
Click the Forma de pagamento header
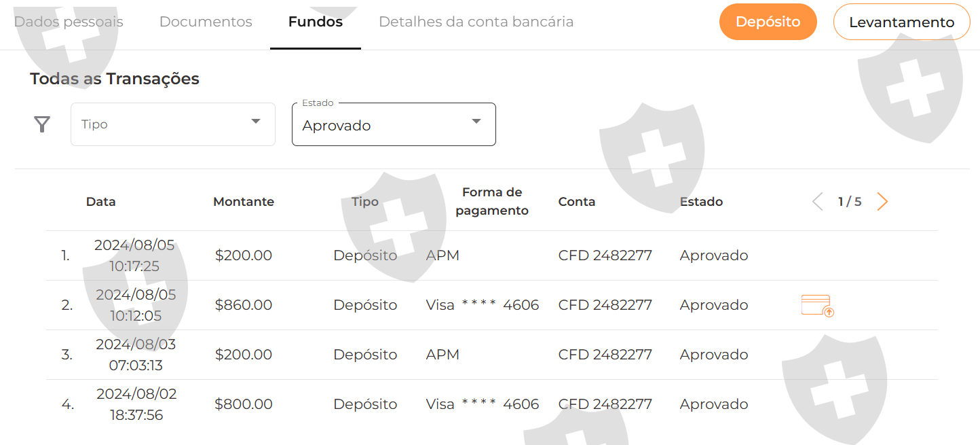(x=492, y=202)
